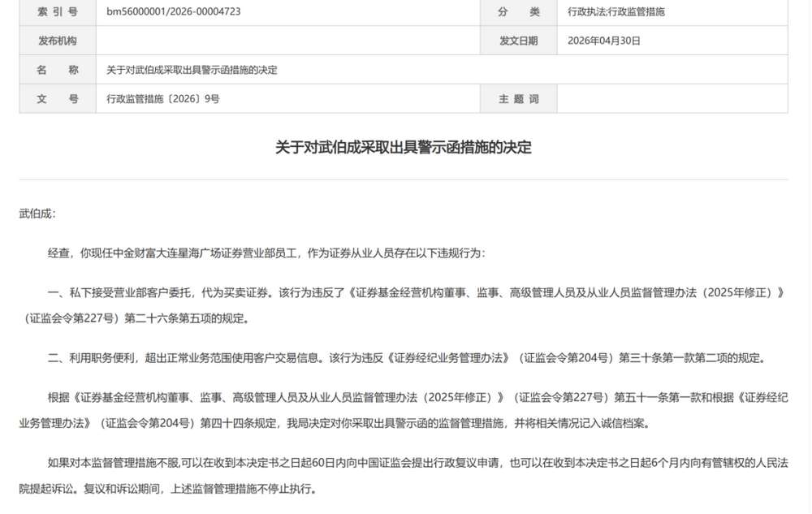
Task: Click the 主题词 label cell
Action: coord(518,99)
